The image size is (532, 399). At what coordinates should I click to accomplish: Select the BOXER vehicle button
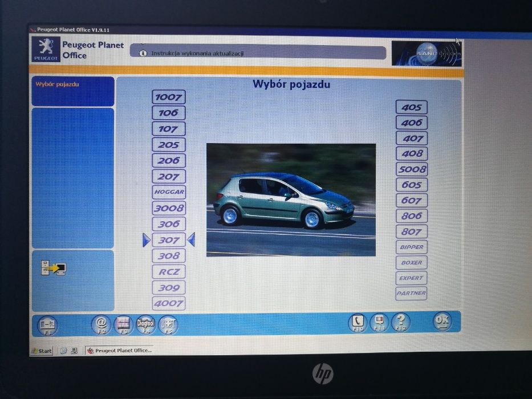pyautogui.click(x=412, y=263)
